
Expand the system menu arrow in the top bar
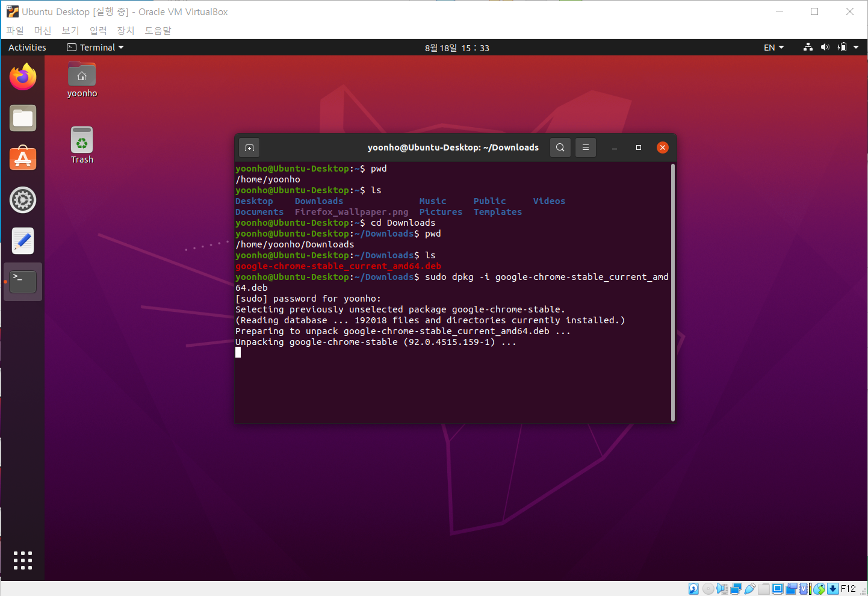(x=856, y=47)
